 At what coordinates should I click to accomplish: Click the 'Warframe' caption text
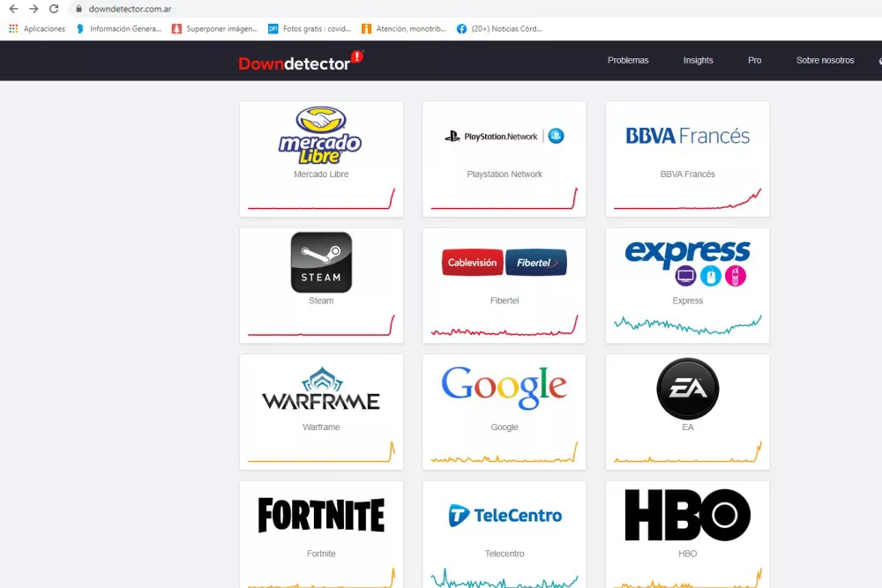point(321,428)
